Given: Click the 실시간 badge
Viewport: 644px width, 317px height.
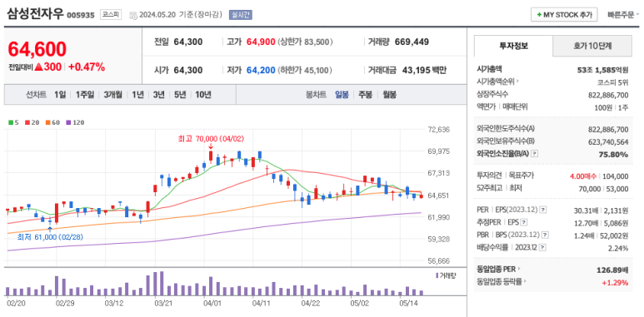Looking at the screenshot, I should point(241,15).
